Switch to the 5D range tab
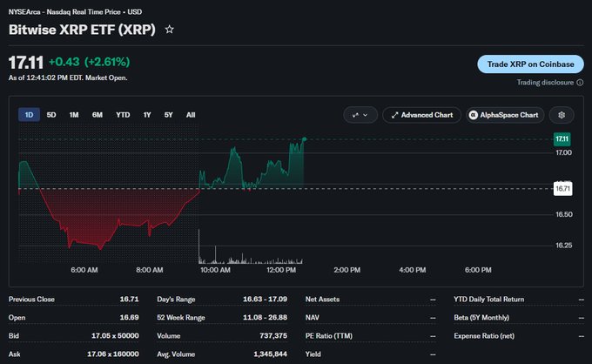 51,115
